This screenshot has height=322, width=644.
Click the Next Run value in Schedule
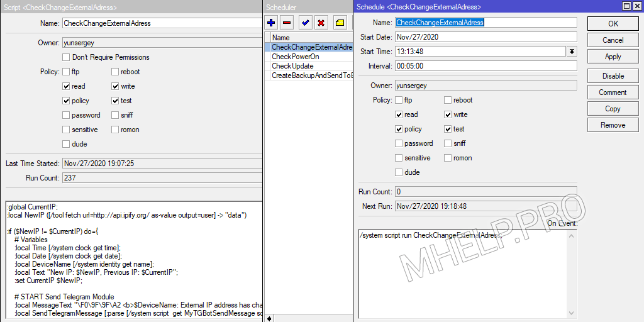pos(486,206)
